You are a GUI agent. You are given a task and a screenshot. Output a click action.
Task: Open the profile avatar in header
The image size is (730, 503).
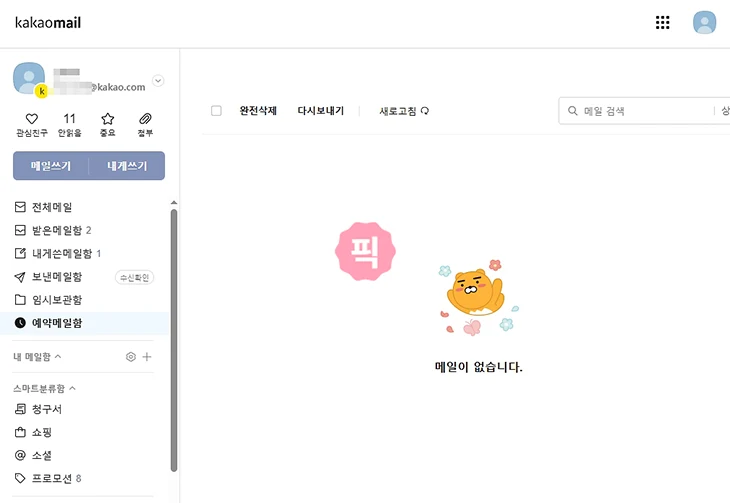[704, 22]
